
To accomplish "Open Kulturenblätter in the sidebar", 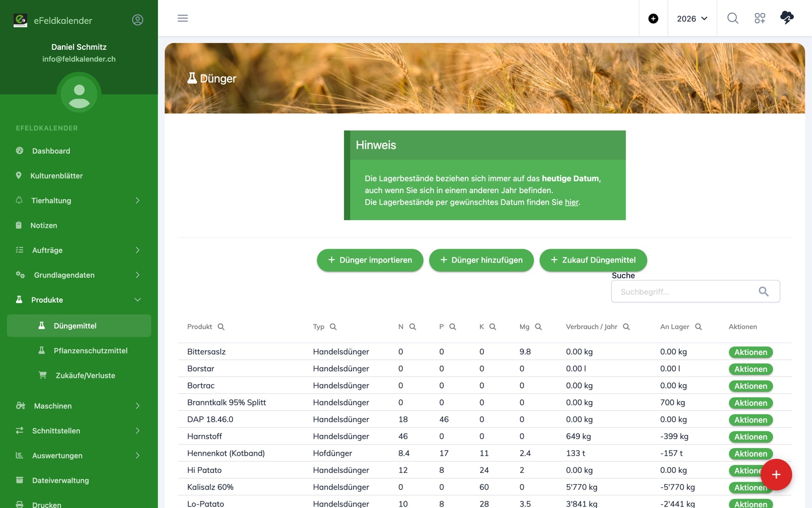I will click(79, 176).
